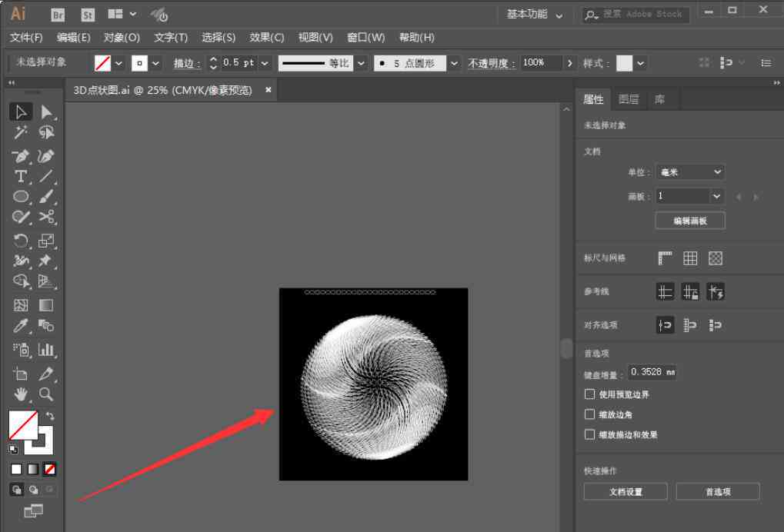Image resolution: width=784 pixels, height=532 pixels.
Task: Select the Ellipse tool
Action: [21, 196]
